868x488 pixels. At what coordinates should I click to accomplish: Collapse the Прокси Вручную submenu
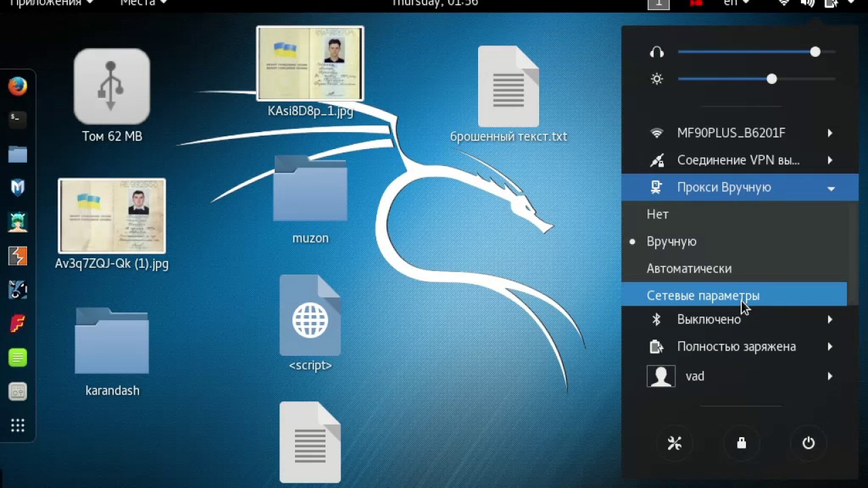[x=740, y=187]
